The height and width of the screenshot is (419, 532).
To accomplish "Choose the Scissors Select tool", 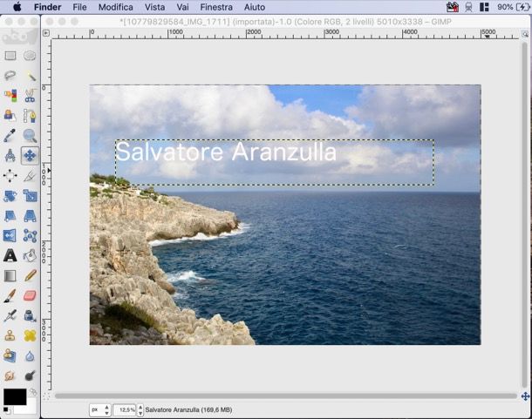I will click(30, 95).
